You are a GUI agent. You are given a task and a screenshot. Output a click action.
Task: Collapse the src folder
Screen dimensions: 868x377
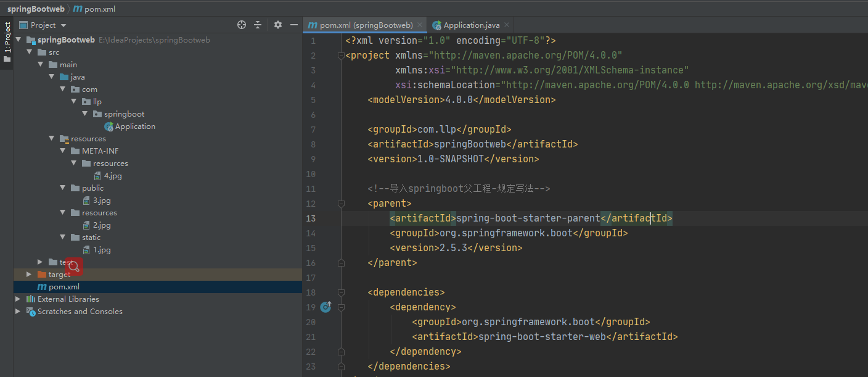[30, 52]
